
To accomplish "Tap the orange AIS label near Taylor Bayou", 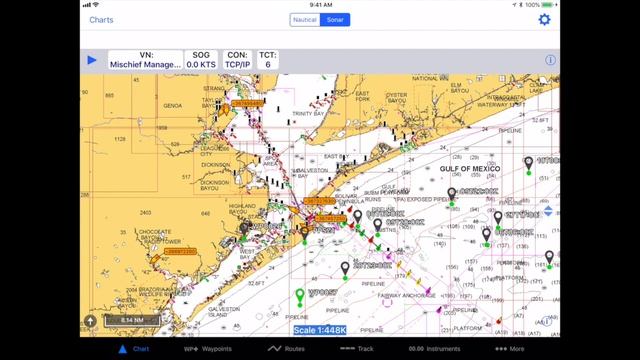I will point(247,104).
